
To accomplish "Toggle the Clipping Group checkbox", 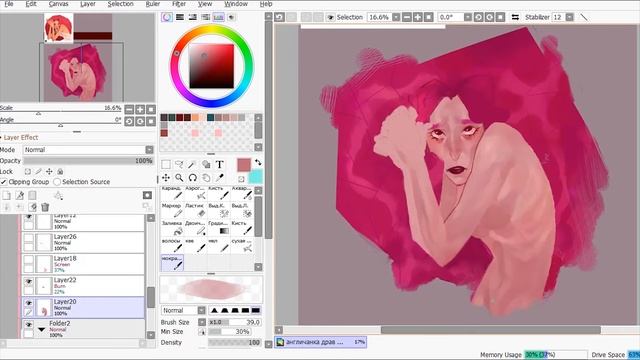I will click(x=4, y=182).
